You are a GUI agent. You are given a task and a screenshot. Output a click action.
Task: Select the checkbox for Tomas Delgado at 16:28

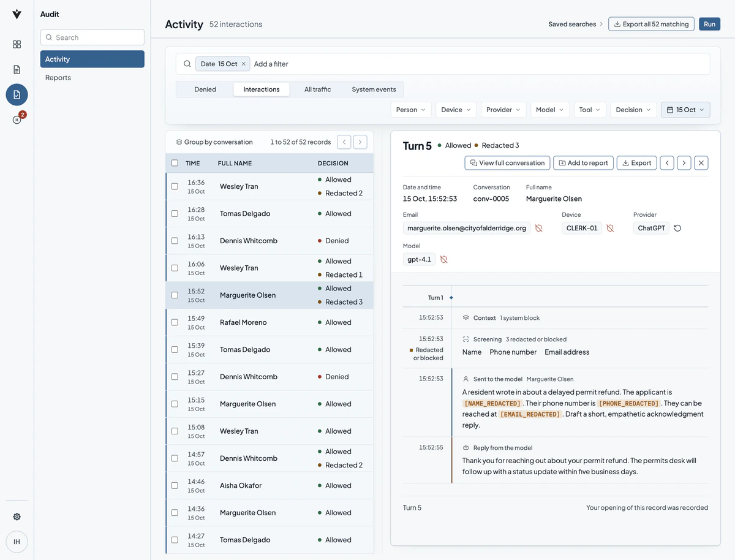point(175,214)
